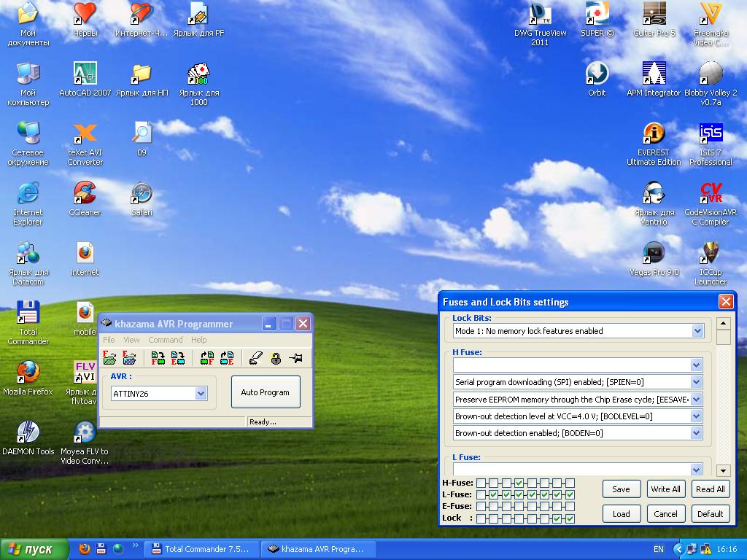Uncheck the only checked H-Fuse bit

tap(519, 483)
